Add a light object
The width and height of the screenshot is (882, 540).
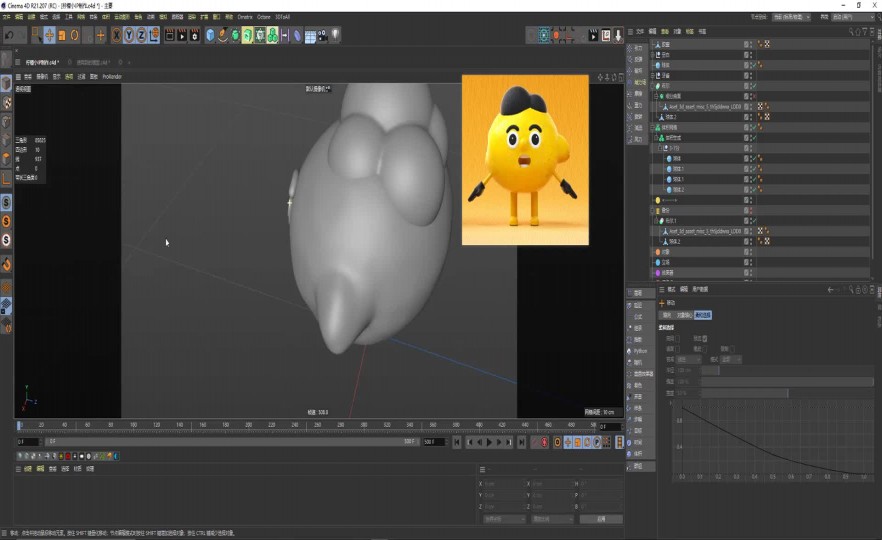click(335, 35)
